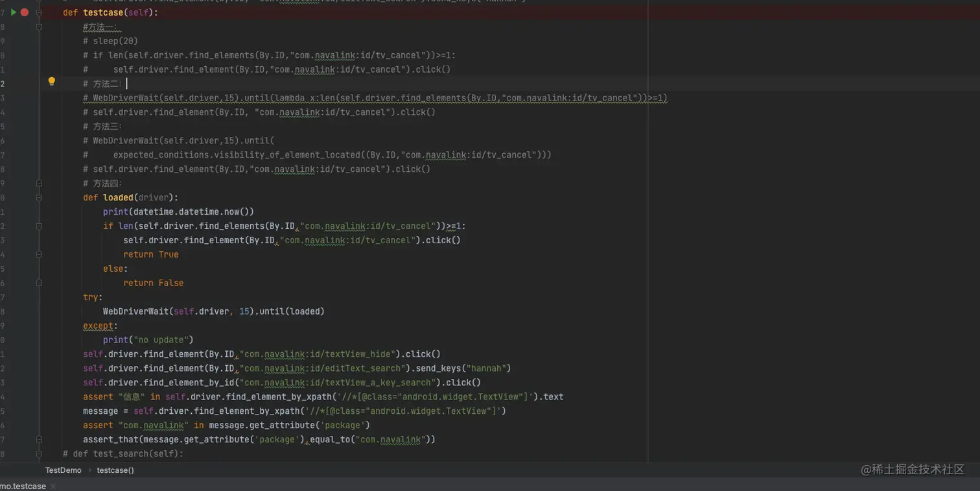
Task: Click the else: keyword line
Action: coord(115,269)
